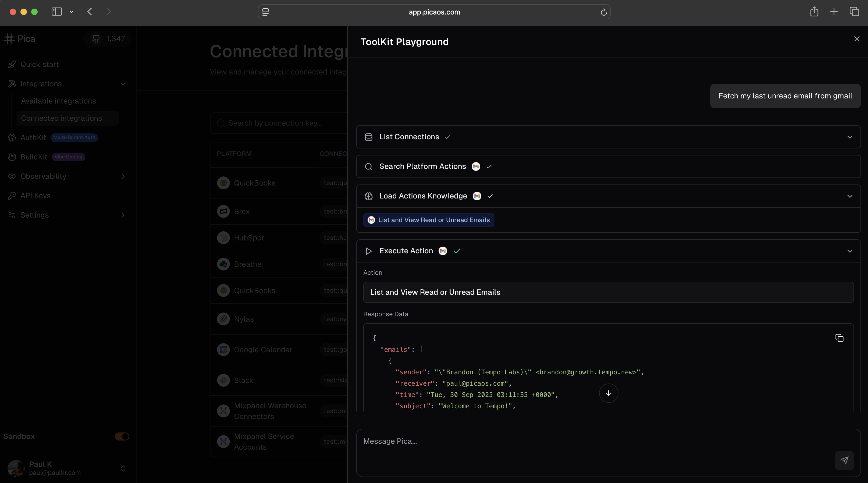
Task: Open Available integrations in sidebar
Action: [x=58, y=101]
